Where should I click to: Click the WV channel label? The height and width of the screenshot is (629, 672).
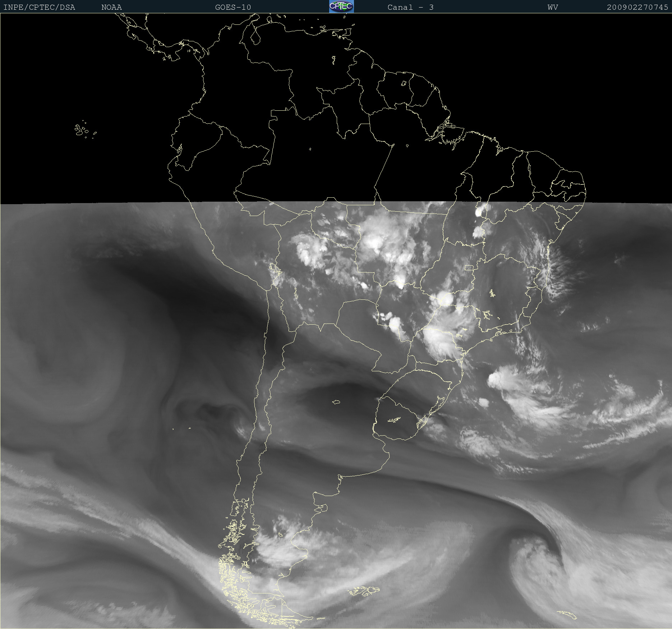(x=553, y=7)
